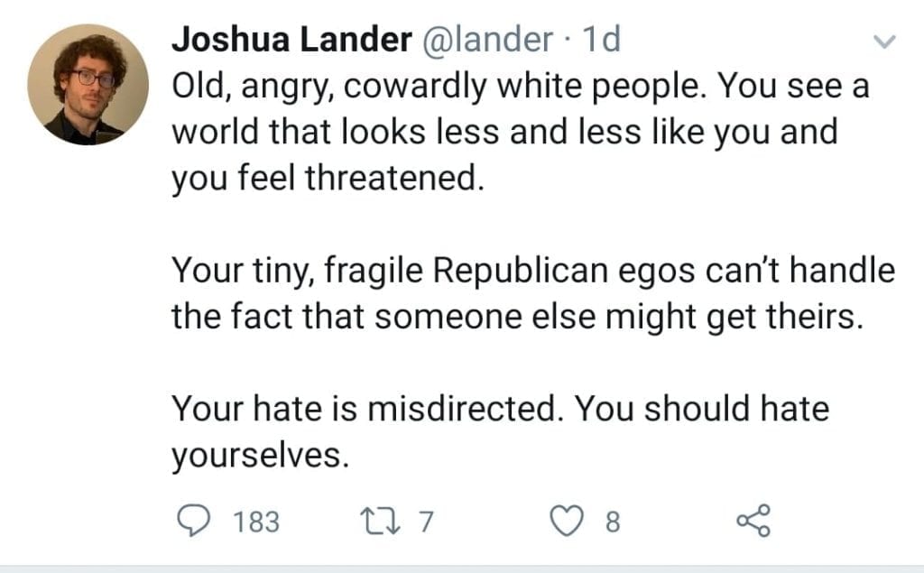Click the word 'yourselves.' in the tweet
Viewport: 924px width, 573px height.
[259, 455]
